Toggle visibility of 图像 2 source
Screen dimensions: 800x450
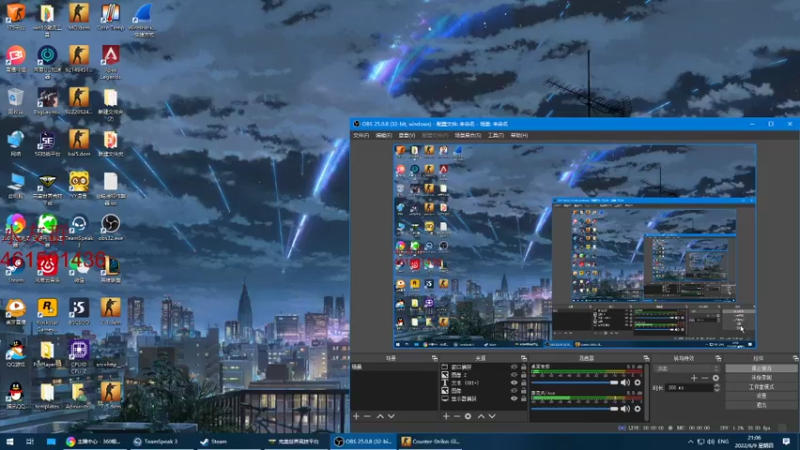(514, 374)
